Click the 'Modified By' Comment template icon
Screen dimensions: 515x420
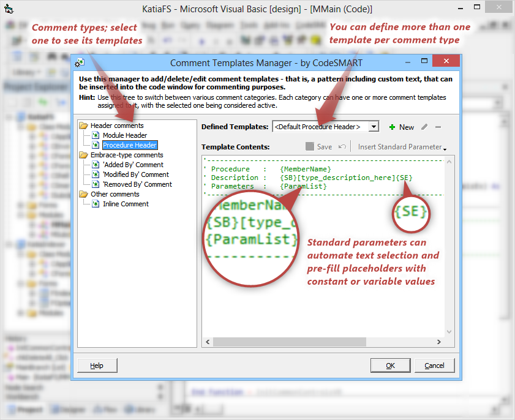pos(96,174)
